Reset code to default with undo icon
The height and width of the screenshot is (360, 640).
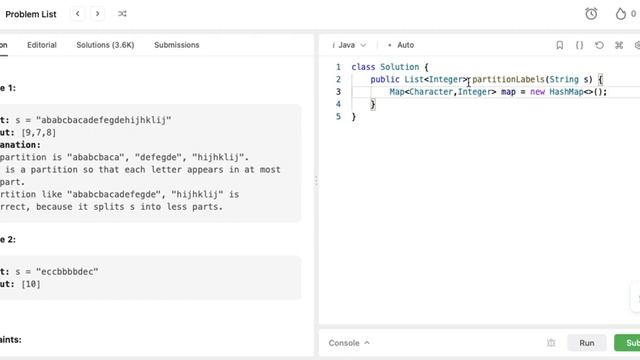coord(599,45)
